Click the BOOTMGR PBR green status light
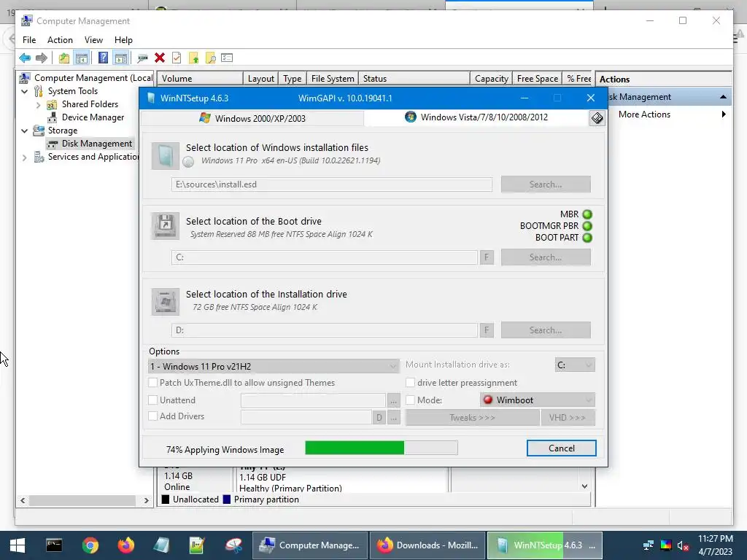The image size is (747, 560). (x=587, y=226)
